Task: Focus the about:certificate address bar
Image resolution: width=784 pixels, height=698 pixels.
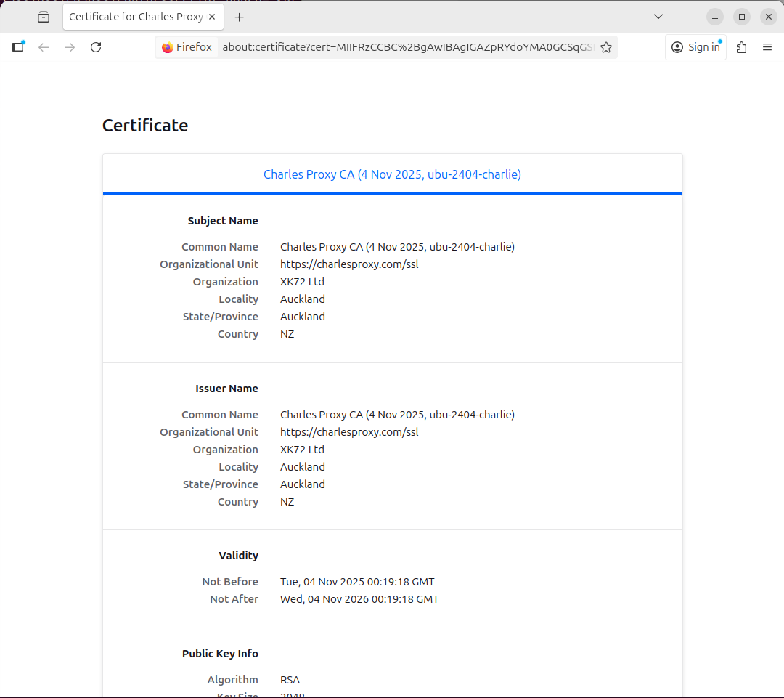Action: click(x=407, y=47)
